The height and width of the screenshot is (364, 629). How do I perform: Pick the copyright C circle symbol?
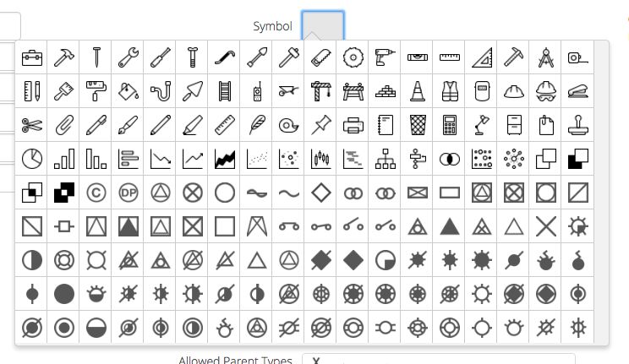tap(96, 193)
